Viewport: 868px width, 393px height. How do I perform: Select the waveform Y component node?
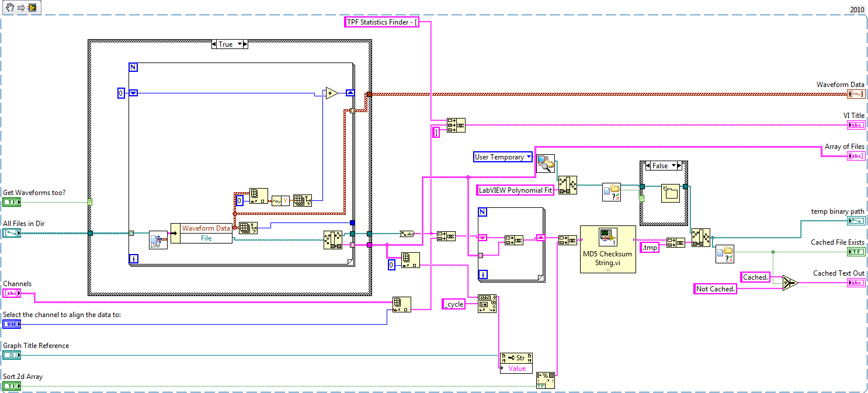pyautogui.click(x=281, y=200)
